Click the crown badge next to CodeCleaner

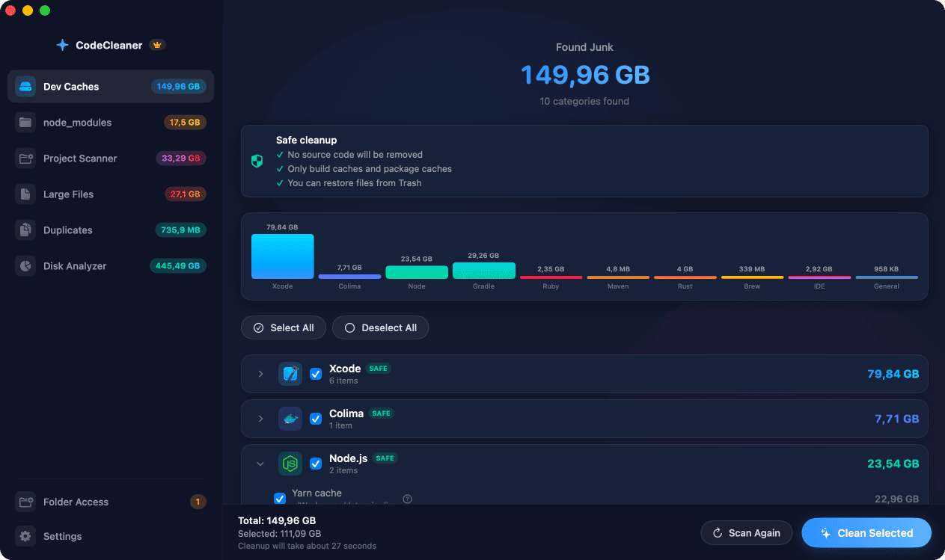[157, 45]
